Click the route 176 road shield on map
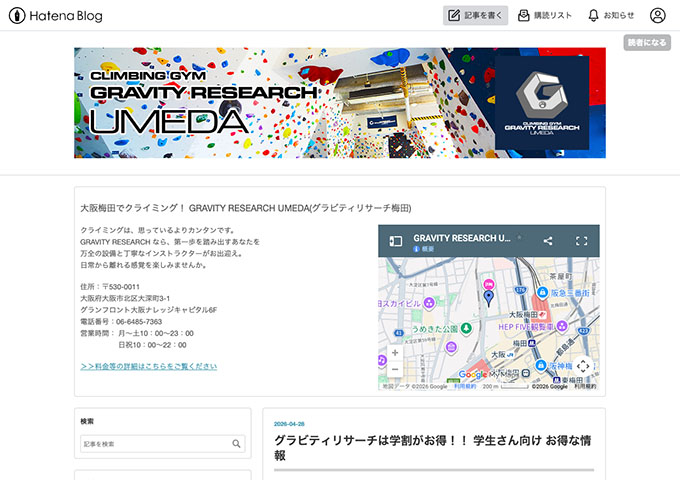The height and width of the screenshot is (480, 680). [x=520, y=290]
